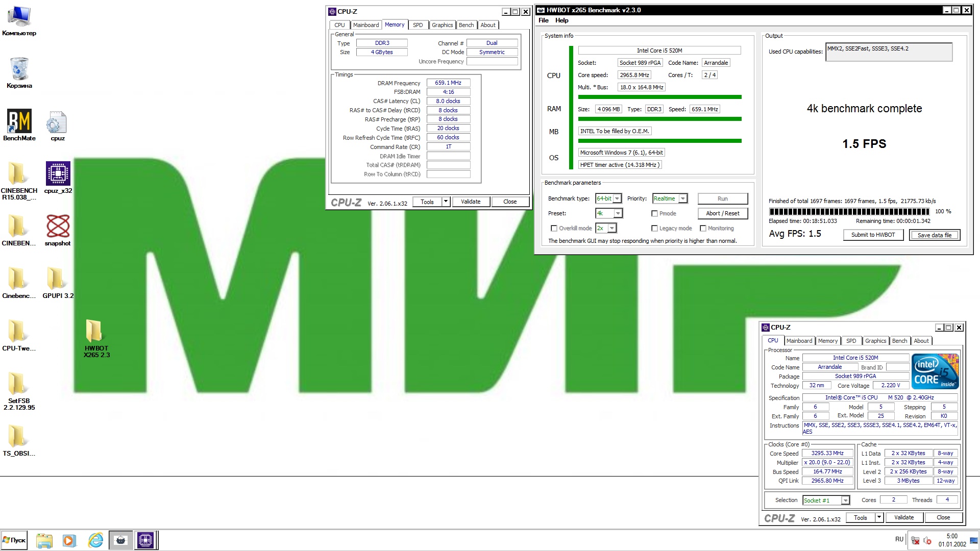Open the GPUPI 3.2 folder
The height and width of the screenshot is (551, 980).
pos(58,283)
